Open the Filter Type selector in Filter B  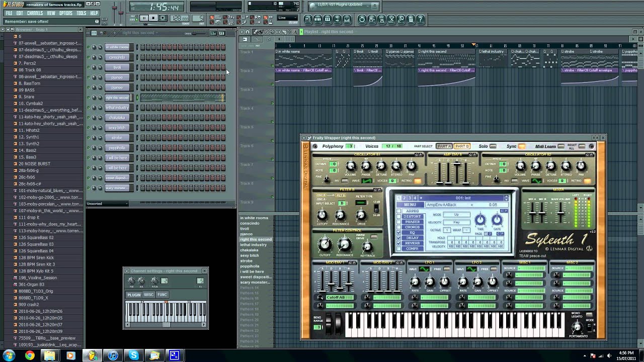click(361, 203)
